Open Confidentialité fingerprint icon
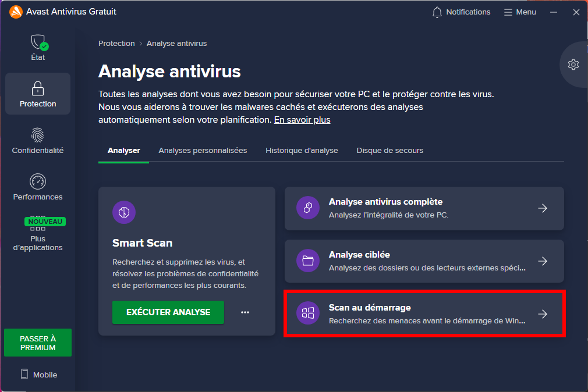The height and width of the screenshot is (392, 588). pos(38,136)
